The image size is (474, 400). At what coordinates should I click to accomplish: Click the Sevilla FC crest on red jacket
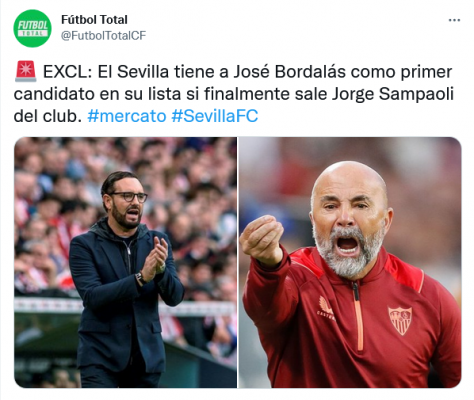(400, 321)
